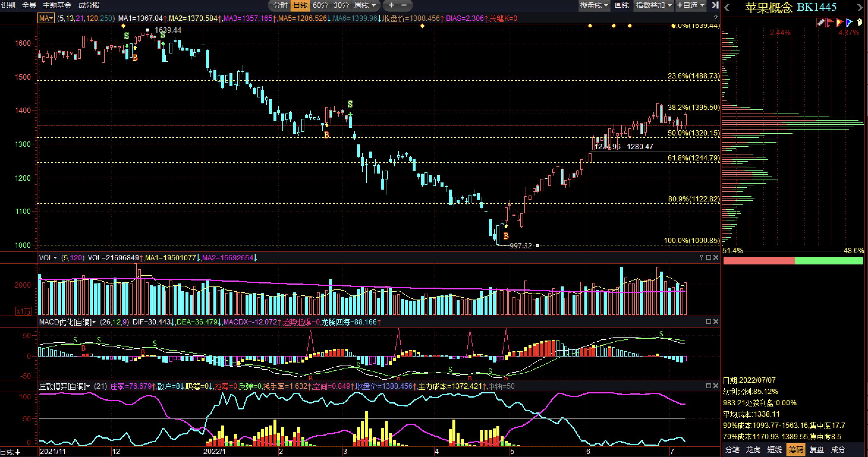Open the 主题基金 menu item
The image size is (868, 457).
[x=57, y=5]
